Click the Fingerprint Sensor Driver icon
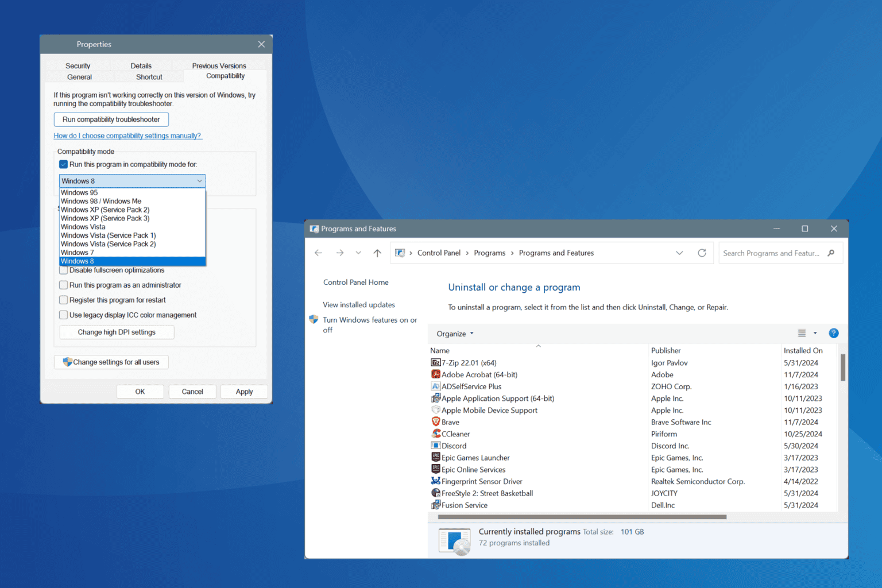This screenshot has width=882, height=588. [x=436, y=481]
